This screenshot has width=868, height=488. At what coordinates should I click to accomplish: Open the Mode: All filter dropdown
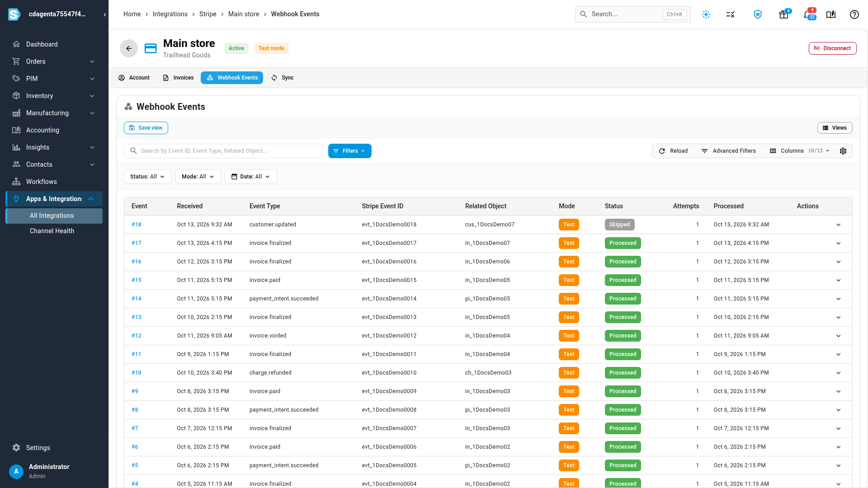coord(198,177)
